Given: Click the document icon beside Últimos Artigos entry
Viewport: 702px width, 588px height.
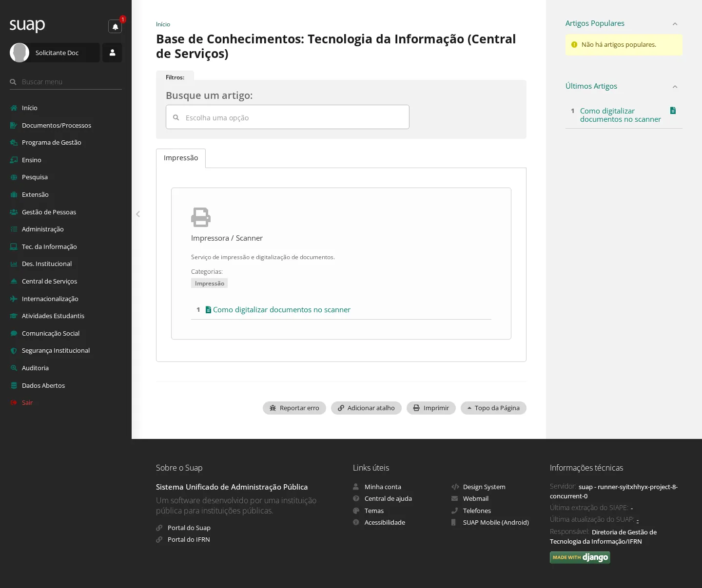Looking at the screenshot, I should [673, 111].
